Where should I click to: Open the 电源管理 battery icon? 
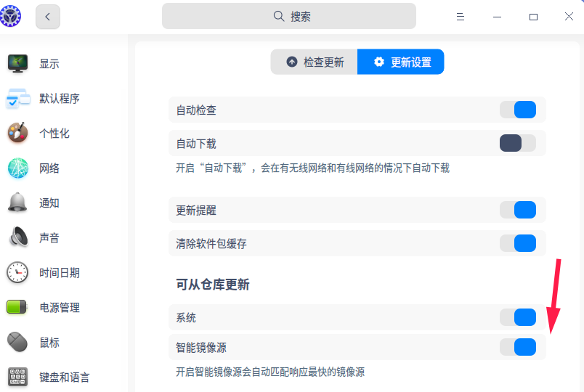coord(17,307)
